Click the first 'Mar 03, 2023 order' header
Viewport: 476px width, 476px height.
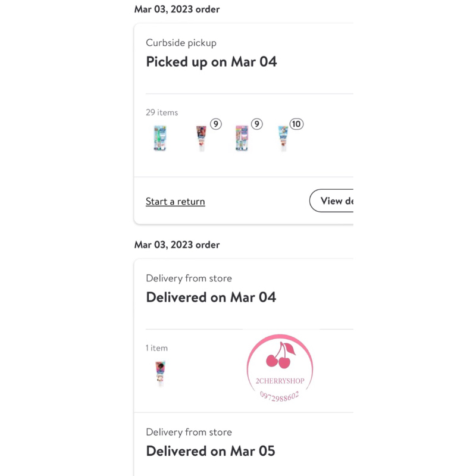point(177,9)
